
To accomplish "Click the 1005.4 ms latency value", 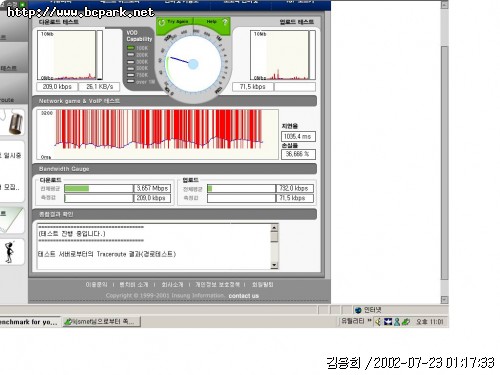I will click(x=298, y=136).
